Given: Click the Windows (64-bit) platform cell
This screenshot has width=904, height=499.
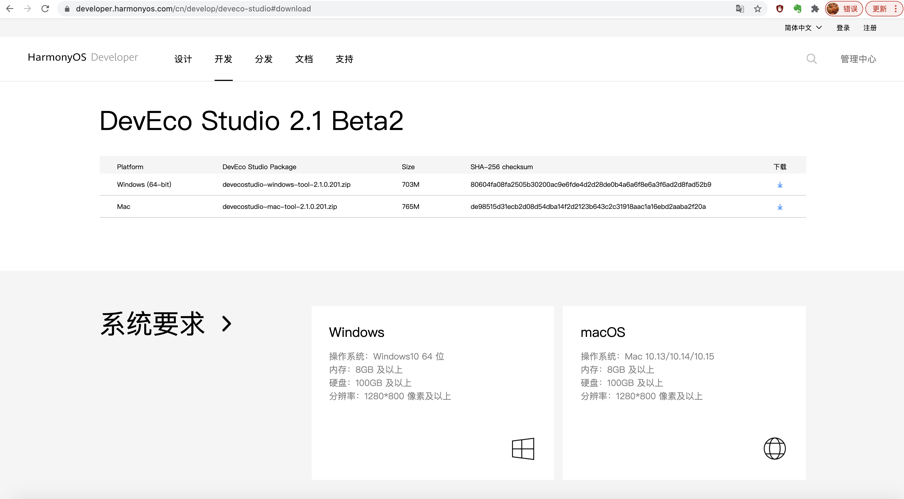Looking at the screenshot, I should tap(144, 184).
